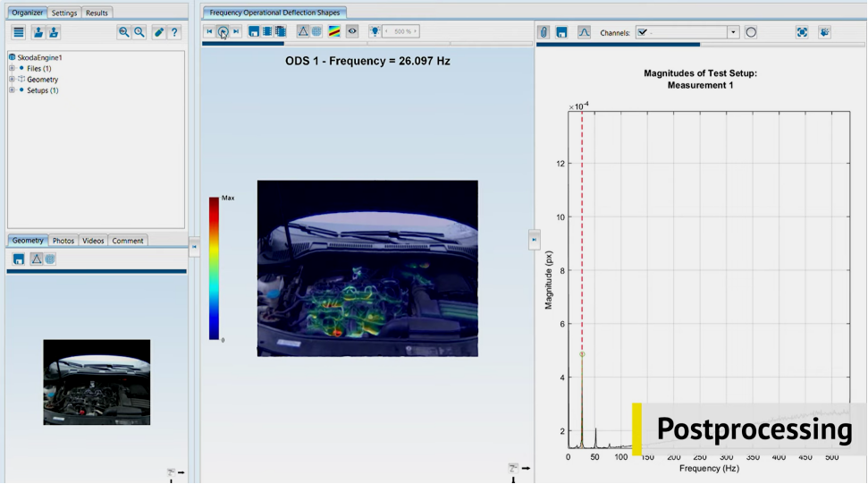Toggle the eye visibility icon in ODS toolbar
The image size is (868, 484).
click(352, 31)
